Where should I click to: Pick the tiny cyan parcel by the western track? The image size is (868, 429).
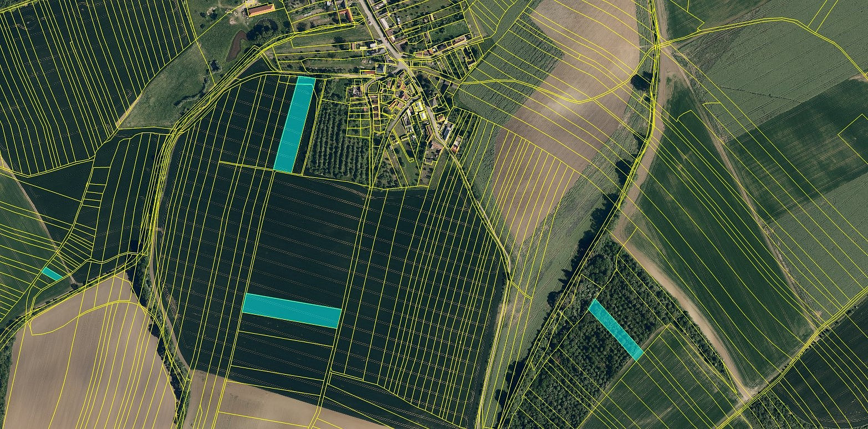[52, 273]
